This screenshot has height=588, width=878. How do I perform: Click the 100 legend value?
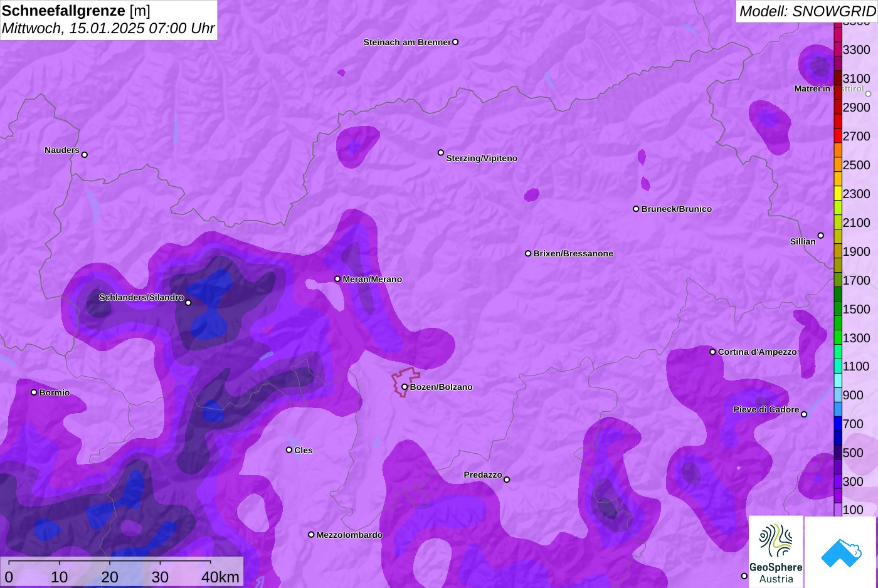point(853,510)
